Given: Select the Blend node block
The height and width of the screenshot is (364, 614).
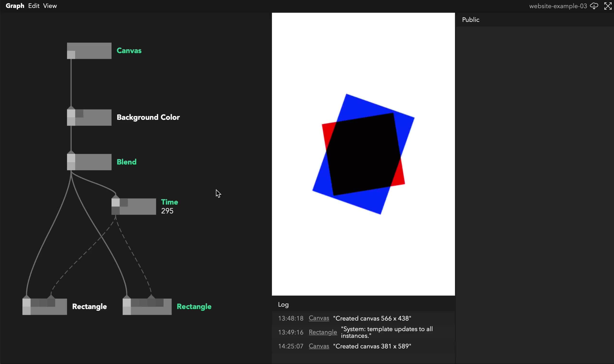Looking at the screenshot, I should pyautogui.click(x=93, y=162).
